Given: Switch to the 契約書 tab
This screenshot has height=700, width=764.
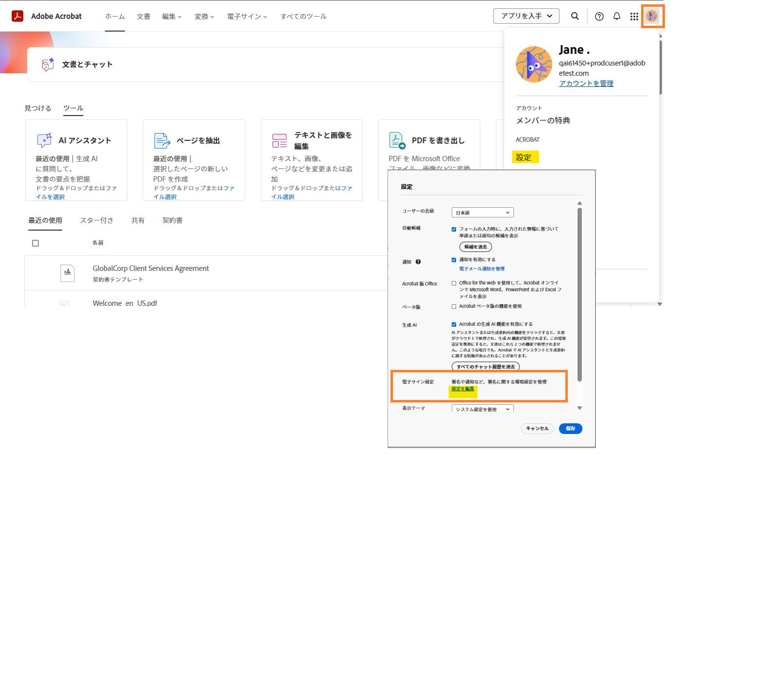Looking at the screenshot, I should 172,220.
